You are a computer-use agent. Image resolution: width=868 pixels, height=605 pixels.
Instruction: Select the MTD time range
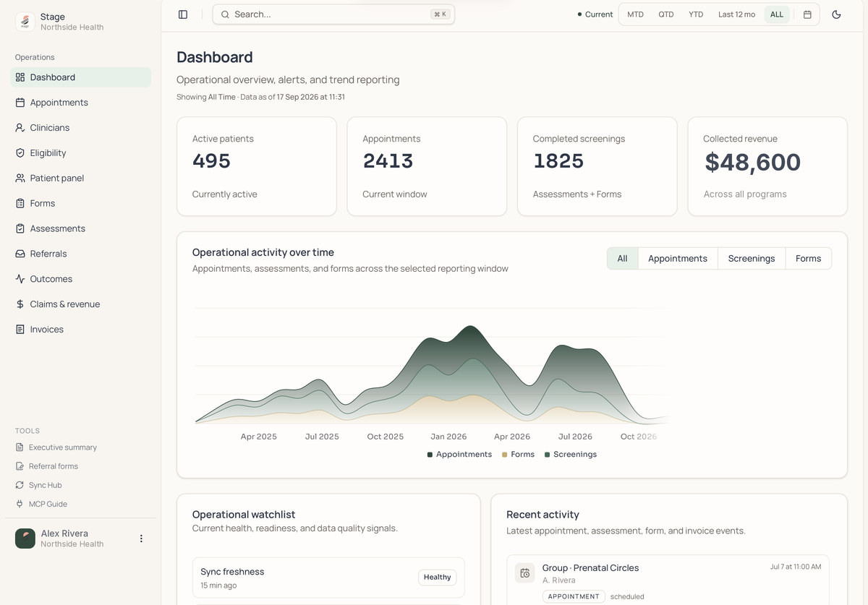click(x=635, y=14)
